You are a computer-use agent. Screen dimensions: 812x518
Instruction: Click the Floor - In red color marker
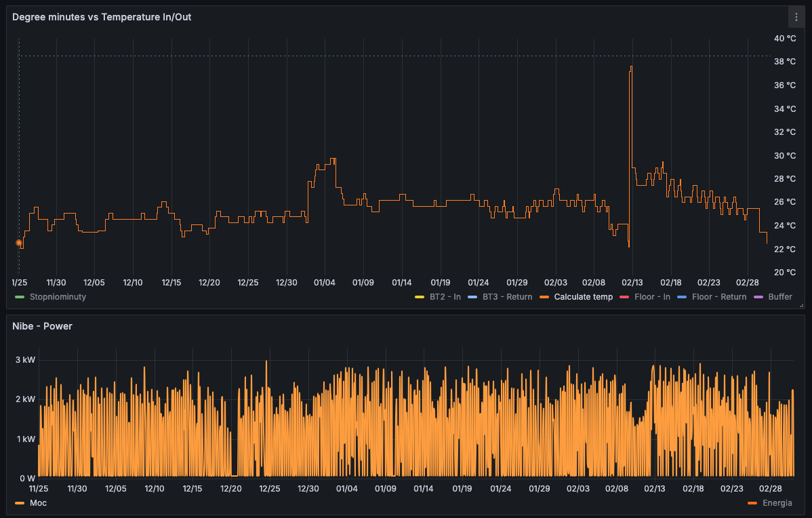[624, 297]
